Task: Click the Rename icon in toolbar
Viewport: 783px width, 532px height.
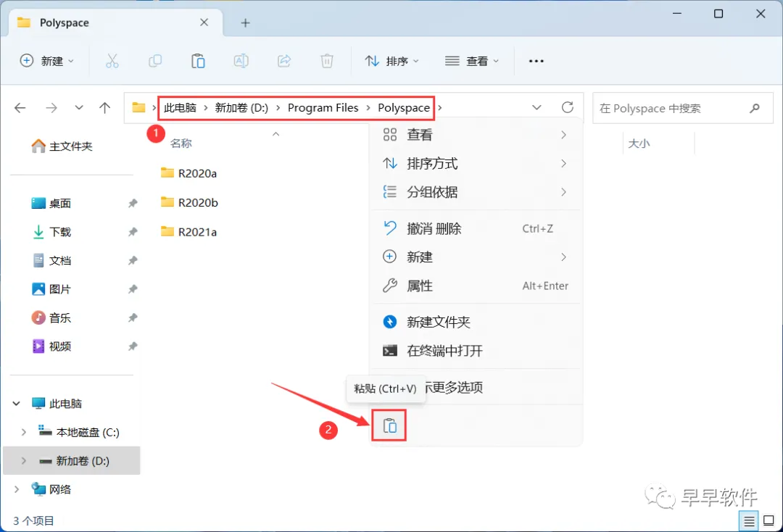Action: pyautogui.click(x=241, y=61)
